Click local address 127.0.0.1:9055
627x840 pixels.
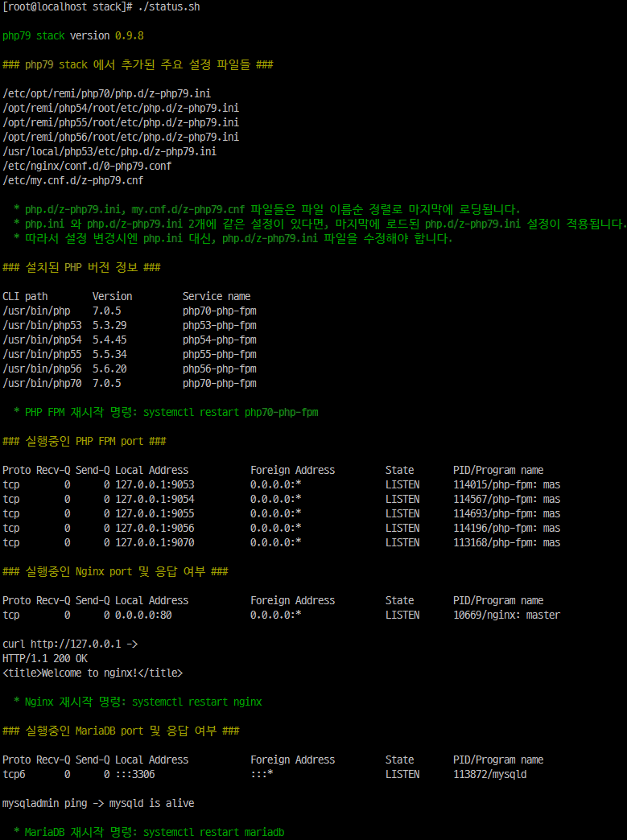155,514
